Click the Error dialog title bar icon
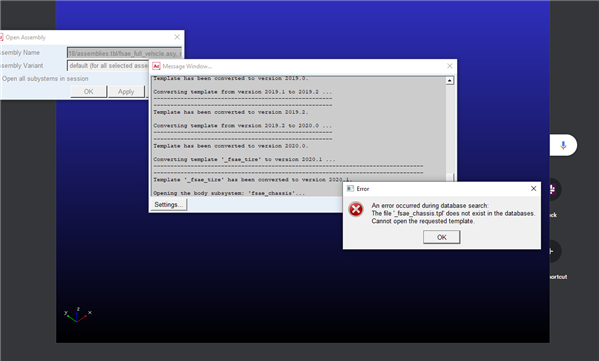The image size is (599, 361). pyautogui.click(x=350, y=189)
